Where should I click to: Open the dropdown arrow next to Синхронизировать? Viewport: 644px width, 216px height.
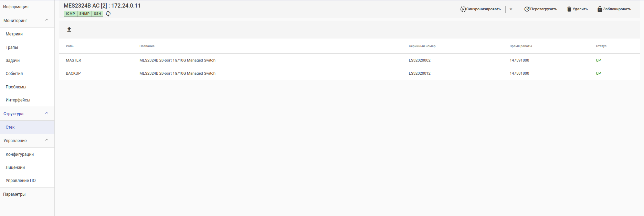(511, 9)
